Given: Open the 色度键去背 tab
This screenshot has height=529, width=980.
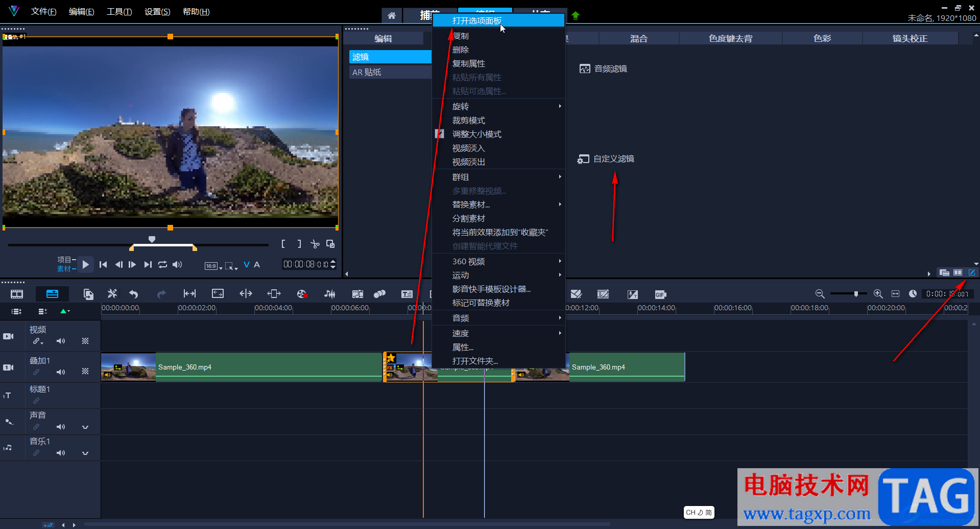Looking at the screenshot, I should [x=730, y=38].
